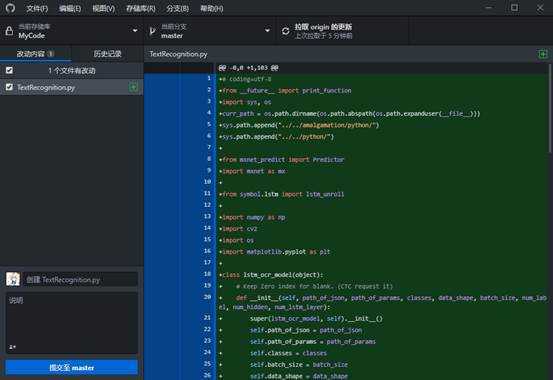Expand the current repository MyCode dropdown
Screen dimensions: 553x380
tap(72, 31)
